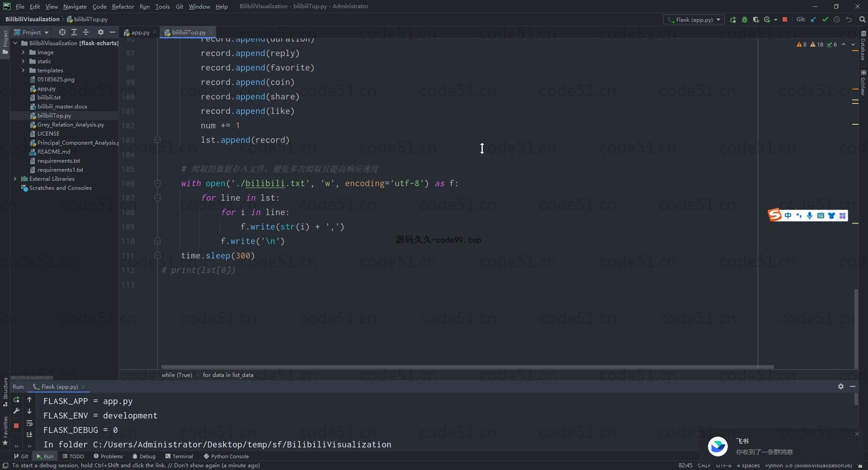Image resolution: width=868 pixels, height=470 pixels.
Task: Open Run panel settings gear
Action: pos(841,386)
